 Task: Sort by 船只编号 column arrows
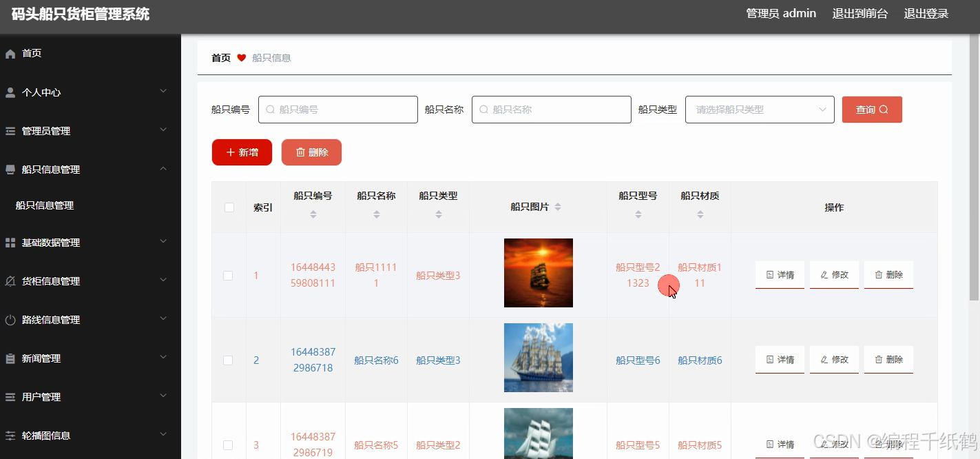click(x=313, y=214)
